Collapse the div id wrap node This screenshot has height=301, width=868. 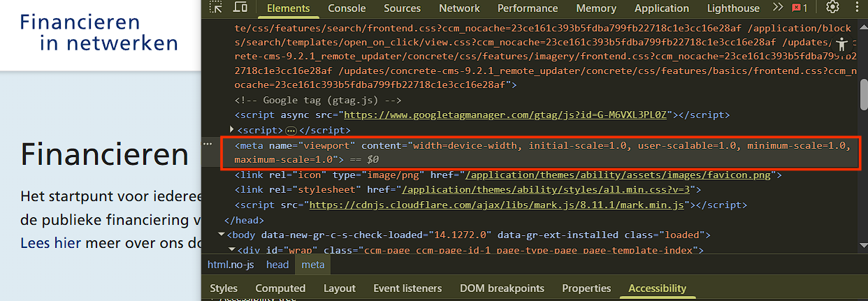point(231,250)
